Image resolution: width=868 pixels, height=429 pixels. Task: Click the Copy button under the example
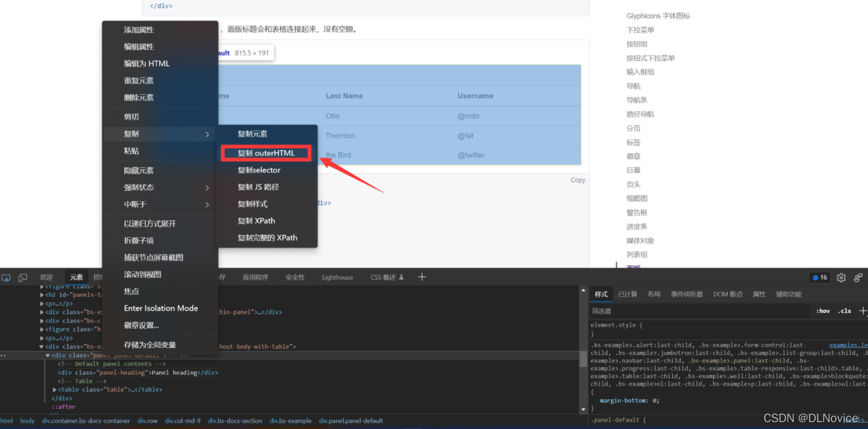click(578, 180)
